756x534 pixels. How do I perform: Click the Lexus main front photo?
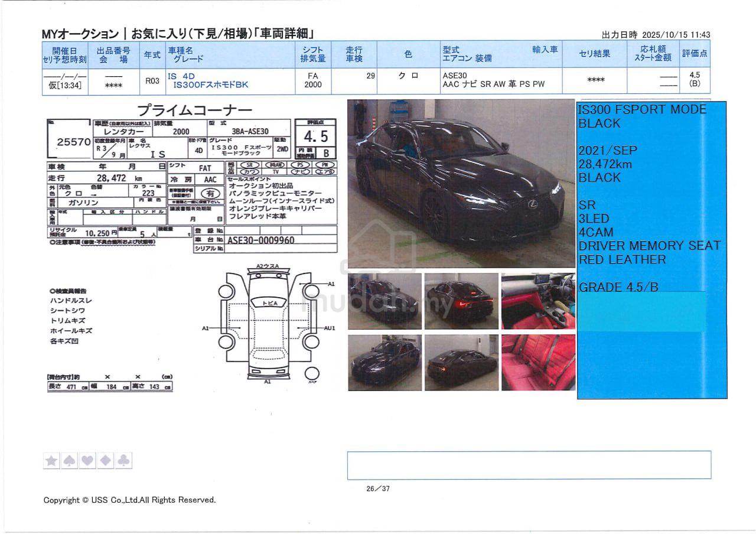click(x=461, y=184)
